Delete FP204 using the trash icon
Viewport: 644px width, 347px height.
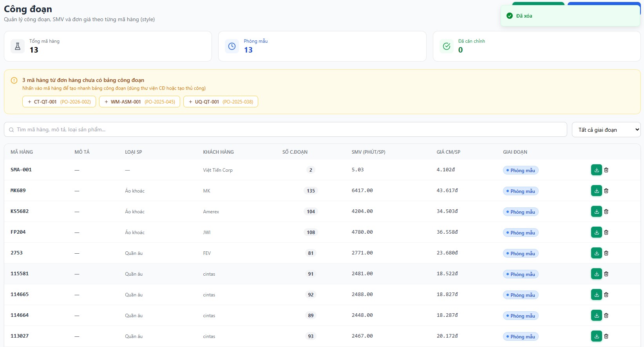click(606, 233)
